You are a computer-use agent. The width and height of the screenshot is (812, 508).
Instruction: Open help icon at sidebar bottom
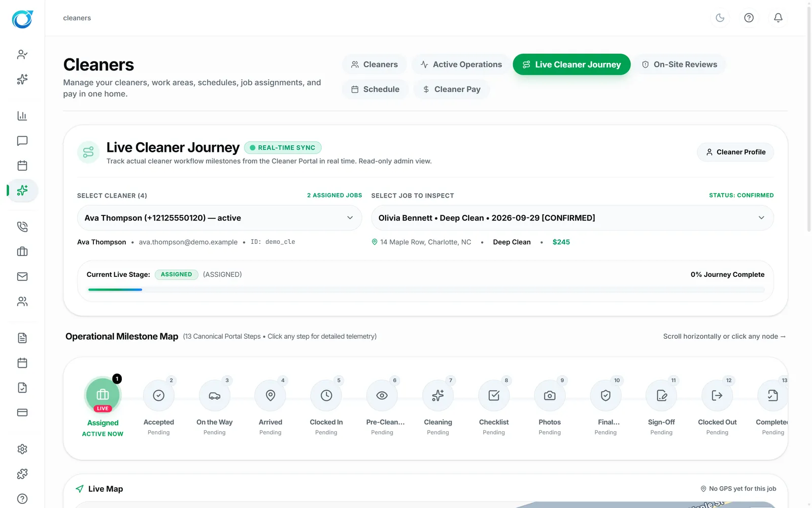[22, 499]
